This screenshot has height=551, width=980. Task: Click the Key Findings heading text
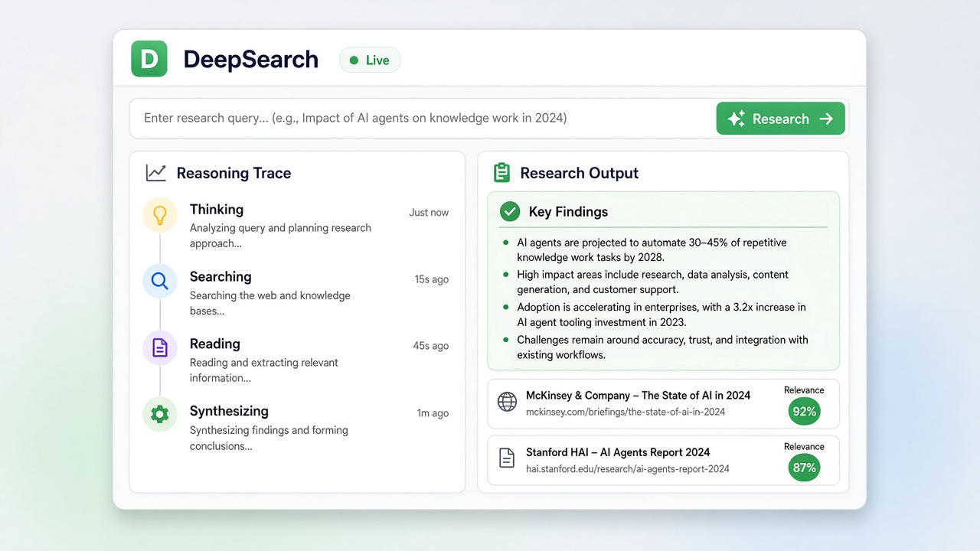(568, 212)
